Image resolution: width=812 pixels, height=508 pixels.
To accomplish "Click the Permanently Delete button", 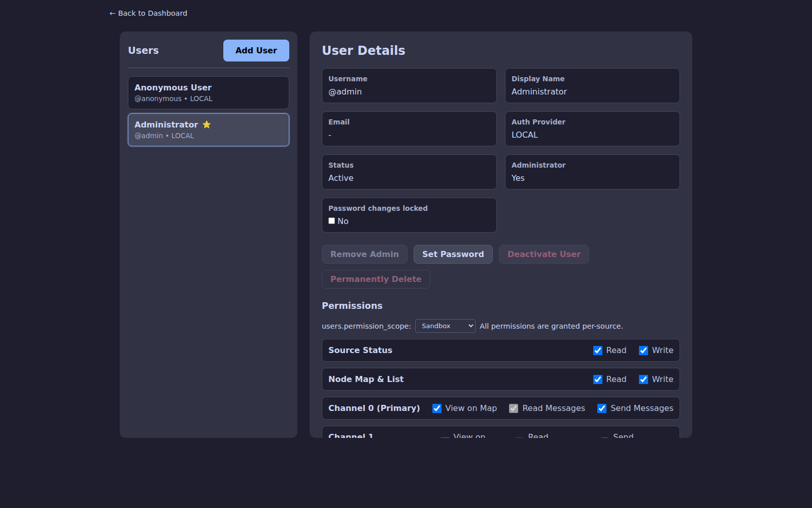I will coord(376,279).
